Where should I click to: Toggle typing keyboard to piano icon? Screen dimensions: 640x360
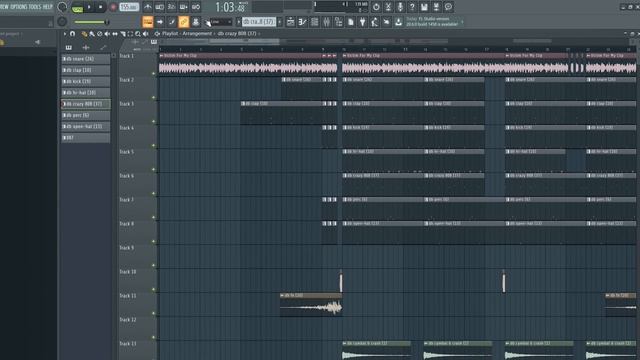coord(147,22)
